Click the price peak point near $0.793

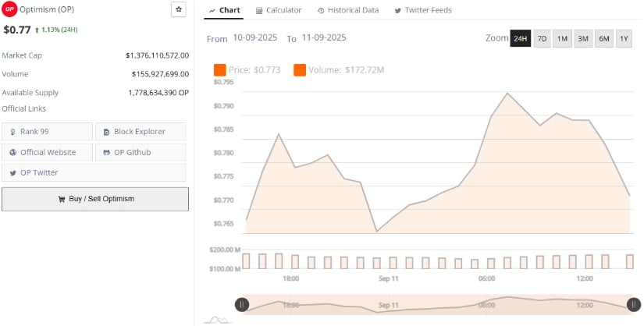507,93
